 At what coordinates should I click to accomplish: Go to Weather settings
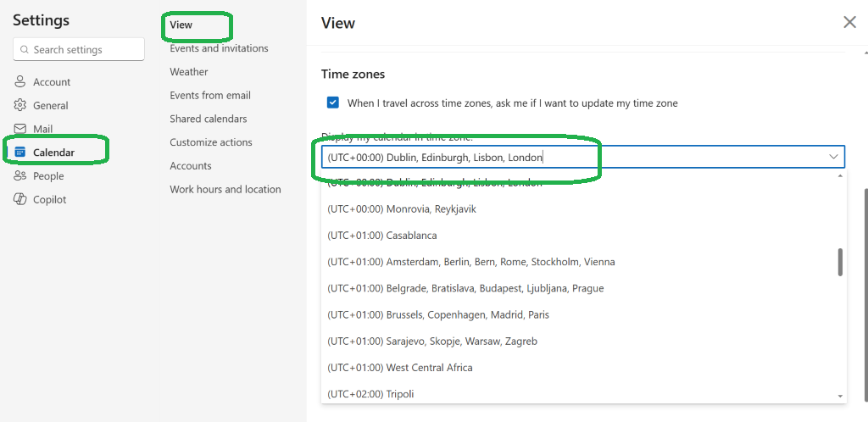click(189, 72)
